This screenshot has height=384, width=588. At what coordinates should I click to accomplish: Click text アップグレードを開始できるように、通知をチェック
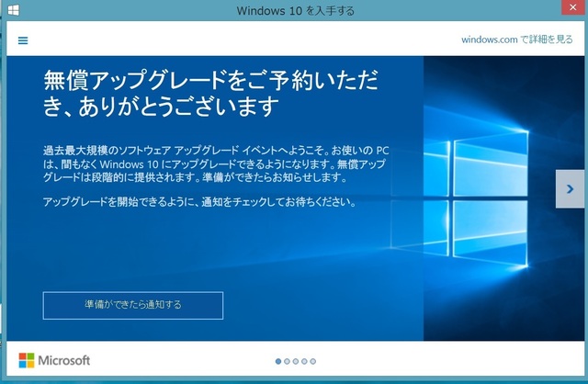coord(199,202)
